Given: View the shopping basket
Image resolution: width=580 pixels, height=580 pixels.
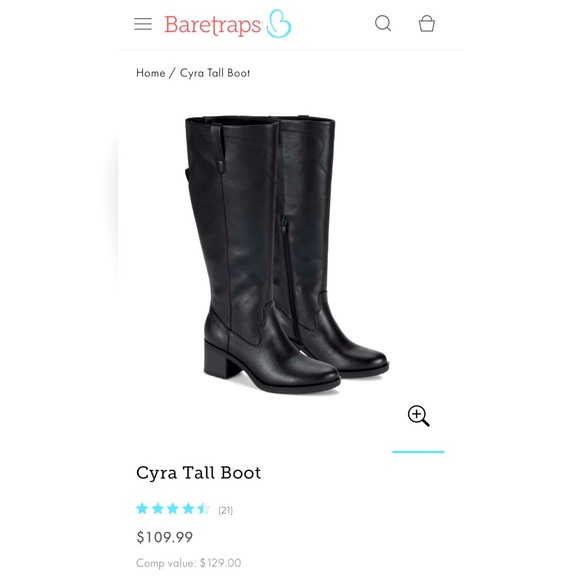Looking at the screenshot, I should (426, 23).
